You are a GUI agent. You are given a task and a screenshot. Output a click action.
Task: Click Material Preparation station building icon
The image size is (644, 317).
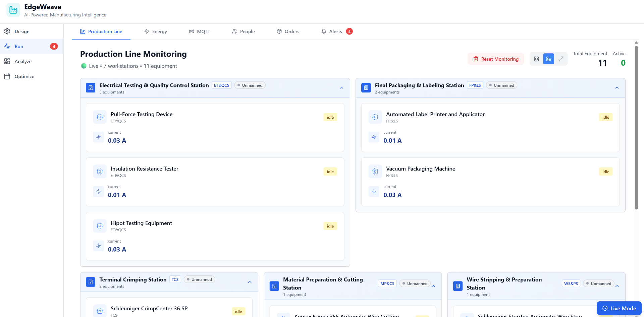click(274, 286)
